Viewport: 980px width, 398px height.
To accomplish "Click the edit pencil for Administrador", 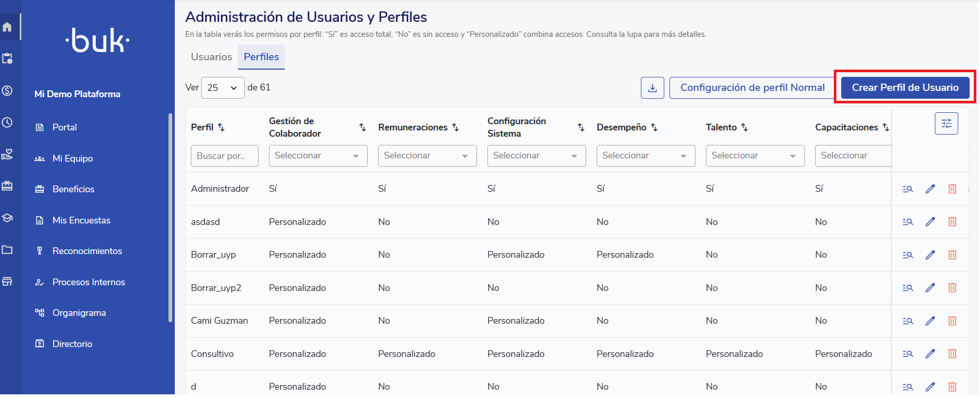I will point(930,189).
